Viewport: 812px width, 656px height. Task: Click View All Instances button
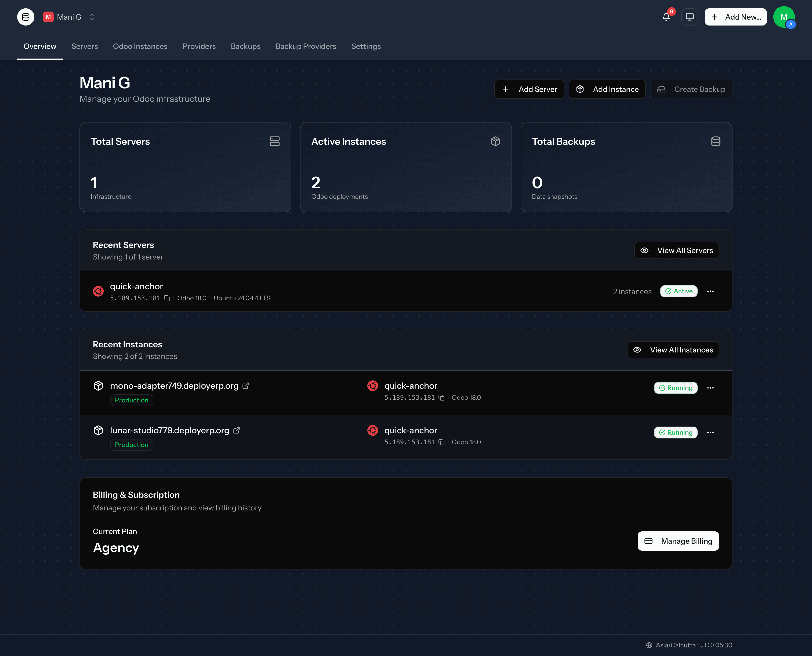pos(673,350)
